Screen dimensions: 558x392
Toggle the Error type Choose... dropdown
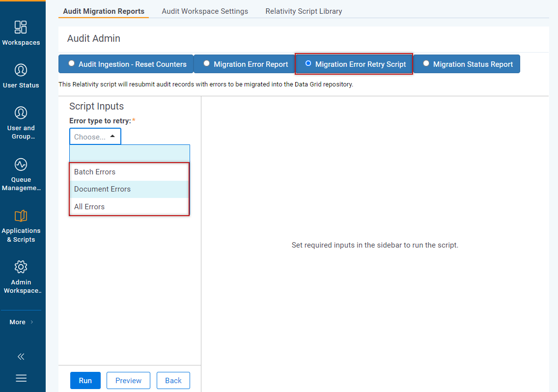point(95,137)
